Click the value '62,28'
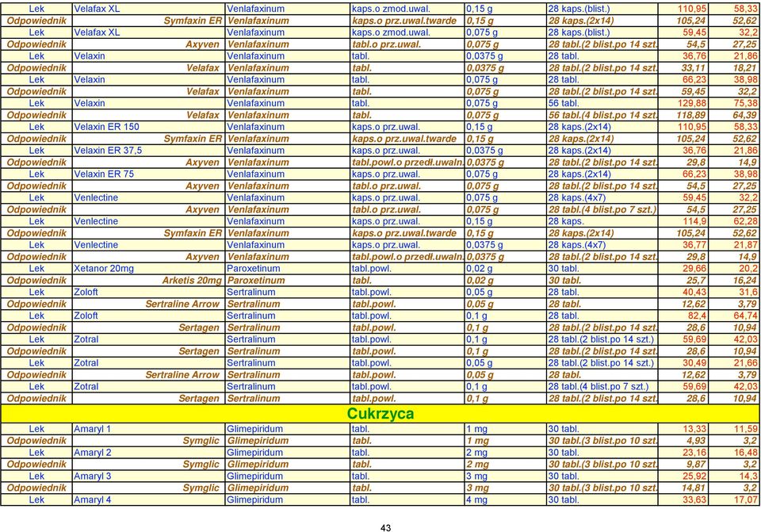The image size is (761, 532). point(745,221)
